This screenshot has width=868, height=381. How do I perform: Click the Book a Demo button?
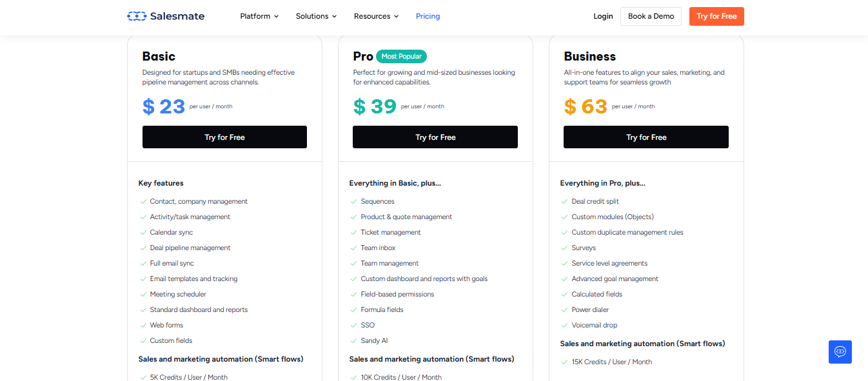[x=651, y=16]
